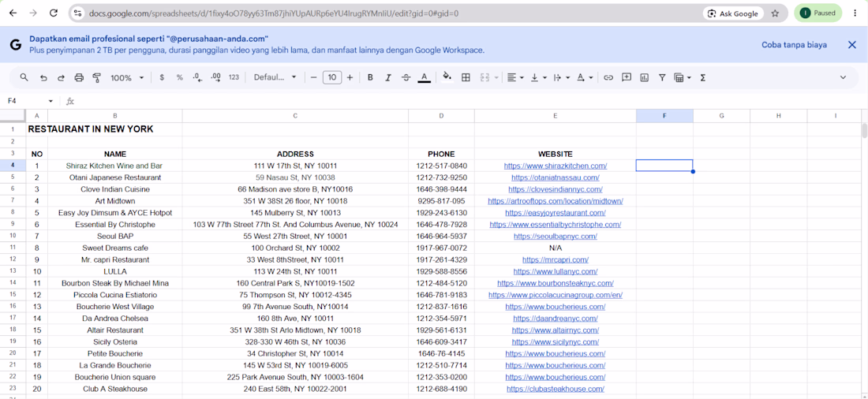868x399 pixels.
Task: Open Chrome three-dot menu
Action: (855, 13)
